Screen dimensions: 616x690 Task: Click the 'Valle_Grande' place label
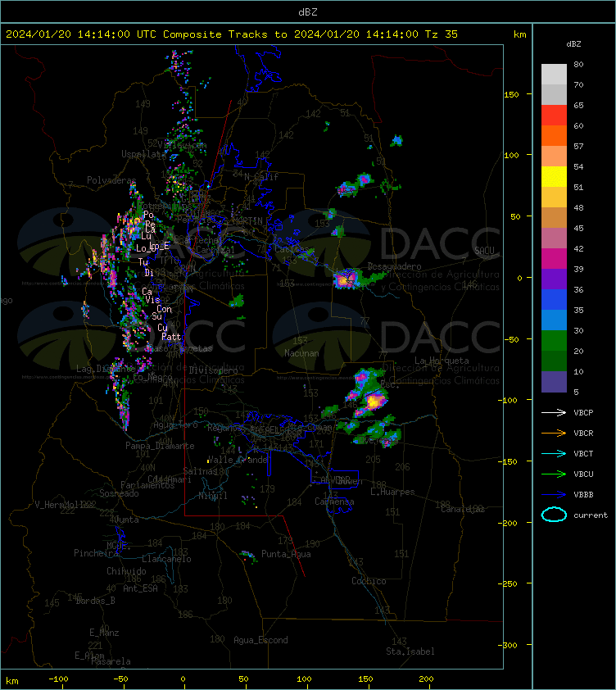238,460
